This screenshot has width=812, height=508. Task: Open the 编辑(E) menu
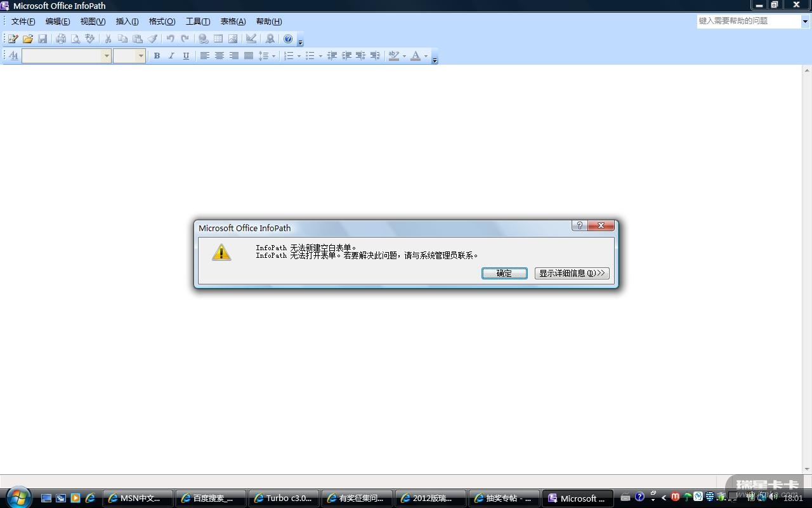(x=58, y=22)
